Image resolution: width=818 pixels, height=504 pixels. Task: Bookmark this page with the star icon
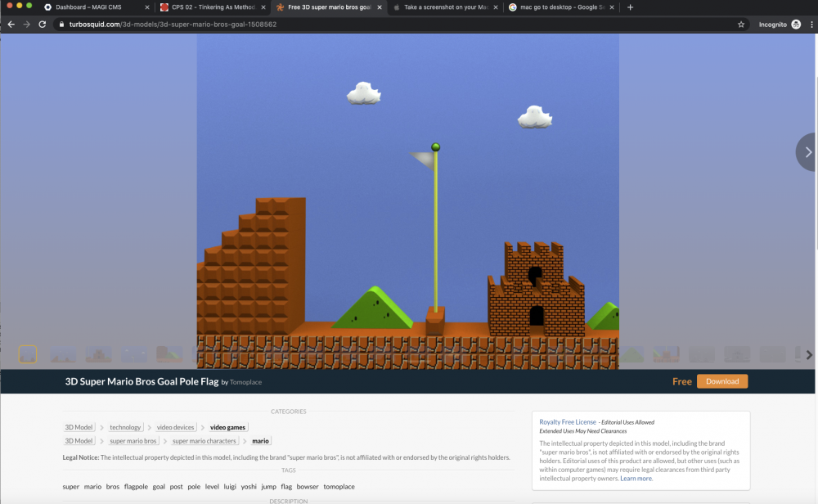pos(741,25)
